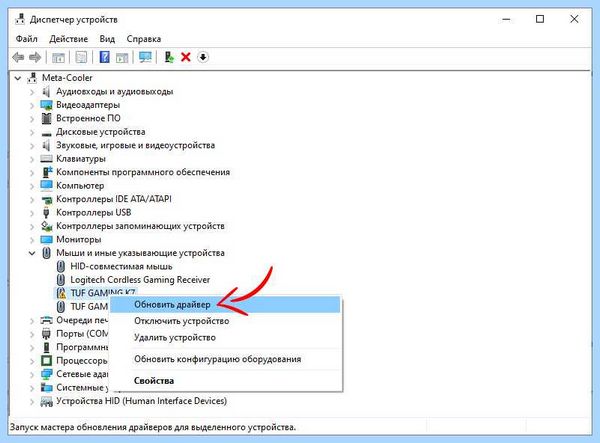Expand the Устройства HID chevron
600x443 pixels.
[32, 401]
